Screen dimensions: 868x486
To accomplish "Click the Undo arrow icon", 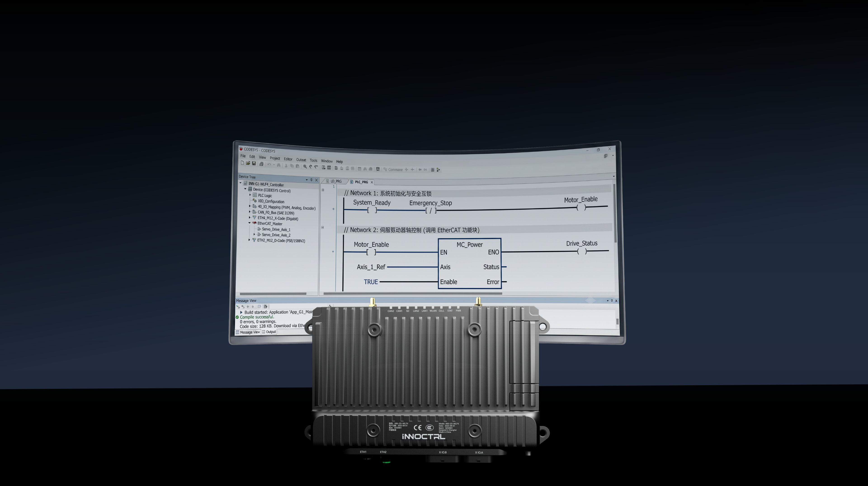I will 269,165.
